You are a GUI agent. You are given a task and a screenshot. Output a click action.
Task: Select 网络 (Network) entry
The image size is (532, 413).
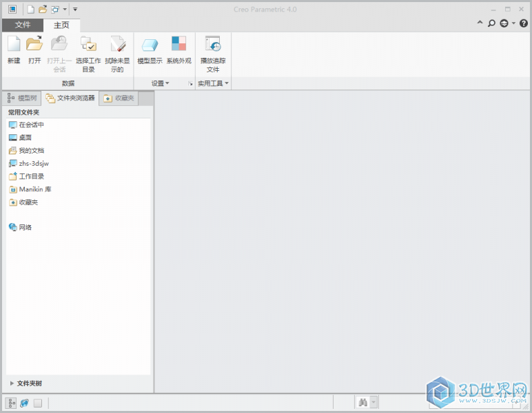21,227
